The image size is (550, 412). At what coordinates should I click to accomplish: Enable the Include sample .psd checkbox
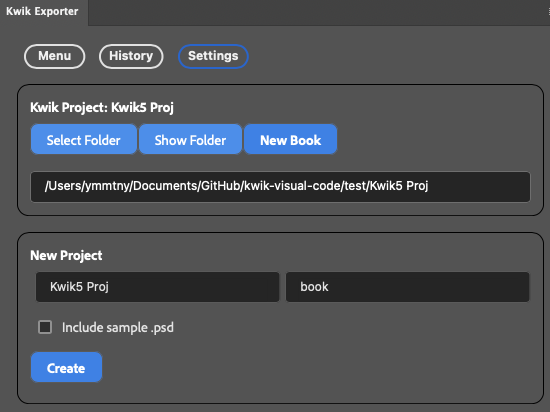(45, 327)
